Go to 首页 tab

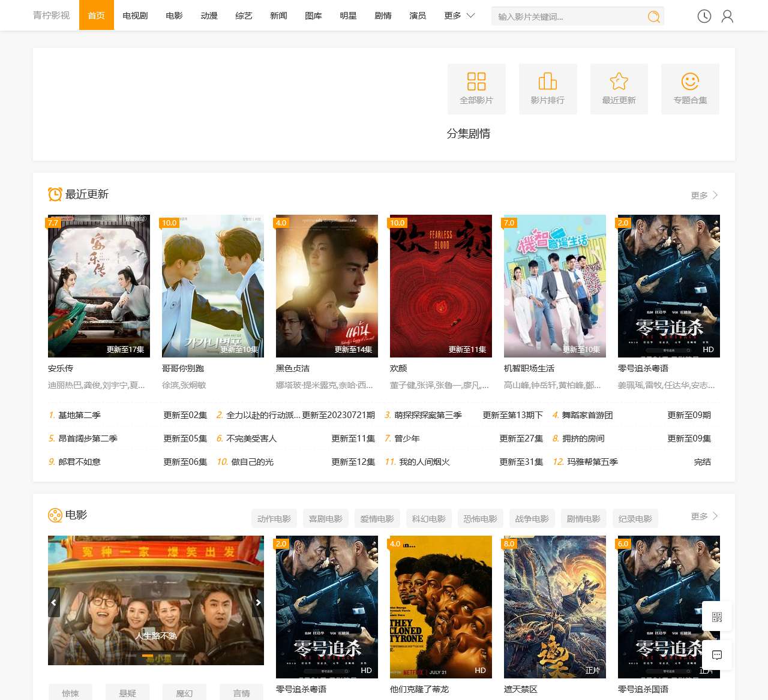tap(97, 16)
